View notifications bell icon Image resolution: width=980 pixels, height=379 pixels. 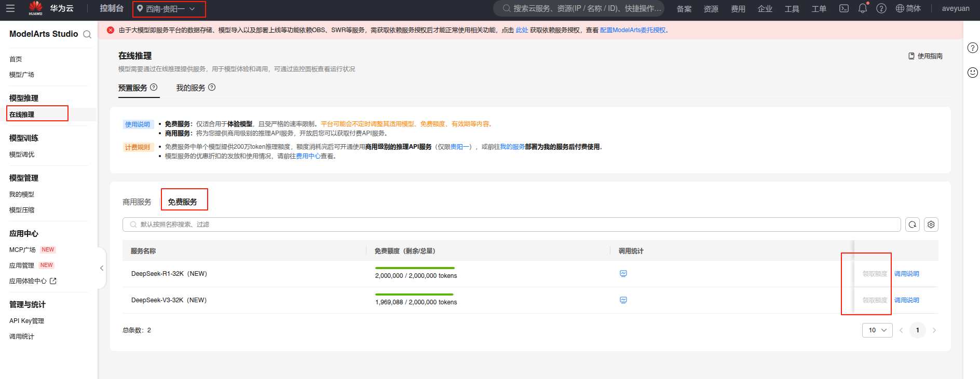[863, 8]
